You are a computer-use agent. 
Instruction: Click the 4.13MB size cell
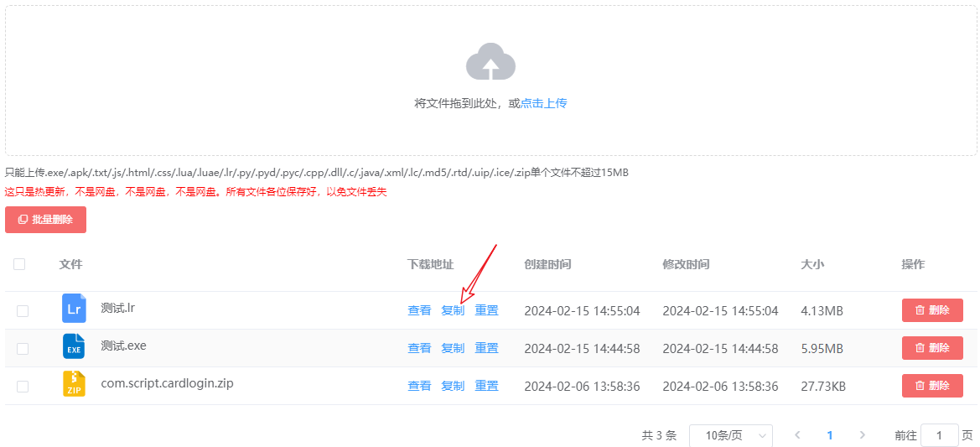[x=822, y=310]
